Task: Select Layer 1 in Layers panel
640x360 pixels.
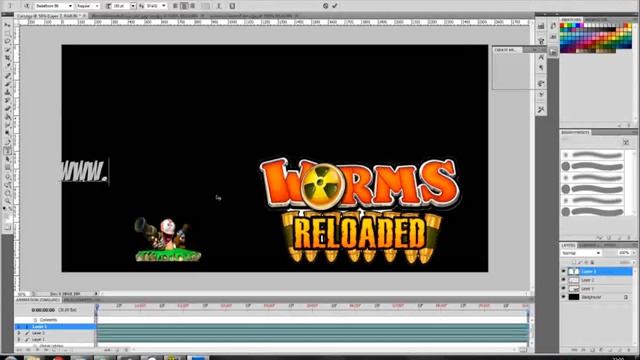Action: [x=596, y=289]
